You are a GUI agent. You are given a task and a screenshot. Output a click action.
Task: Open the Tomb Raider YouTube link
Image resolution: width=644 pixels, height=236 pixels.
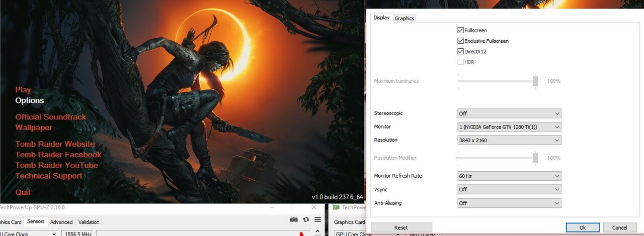pos(56,165)
